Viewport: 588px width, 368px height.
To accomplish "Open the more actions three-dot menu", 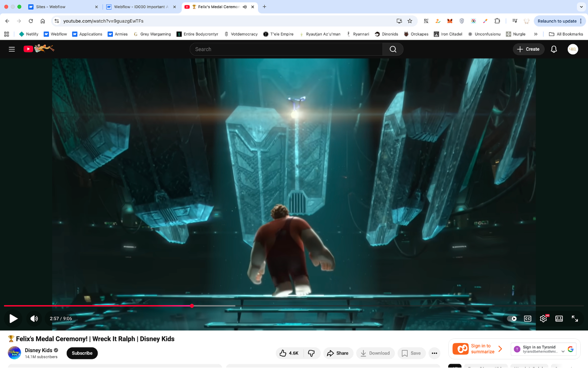I will 434,353.
